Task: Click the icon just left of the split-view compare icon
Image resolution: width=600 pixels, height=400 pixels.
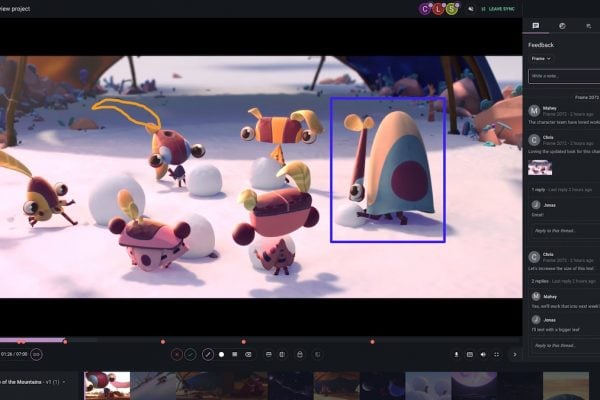Action: [x=269, y=354]
